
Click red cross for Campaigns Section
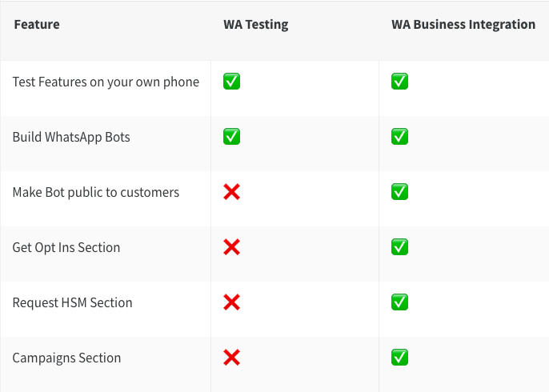pyautogui.click(x=231, y=358)
